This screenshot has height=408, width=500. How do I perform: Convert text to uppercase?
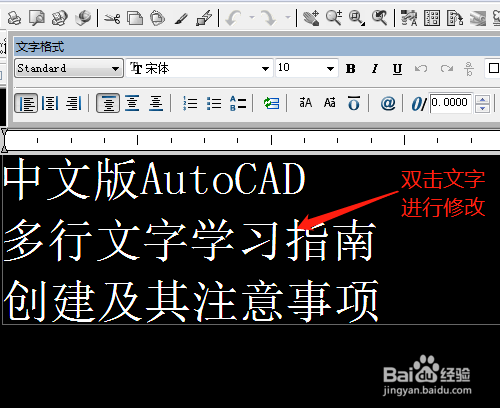(x=306, y=103)
